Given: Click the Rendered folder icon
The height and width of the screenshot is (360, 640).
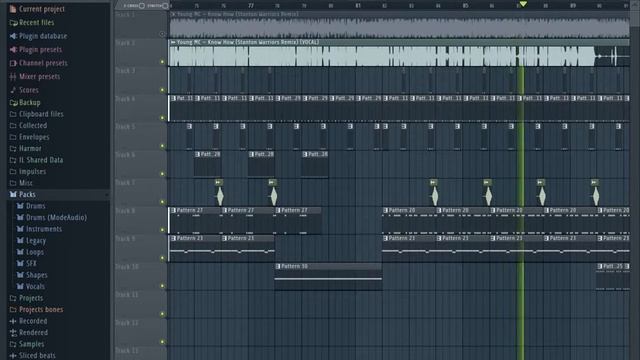Looking at the screenshot, I should click(x=13, y=333).
